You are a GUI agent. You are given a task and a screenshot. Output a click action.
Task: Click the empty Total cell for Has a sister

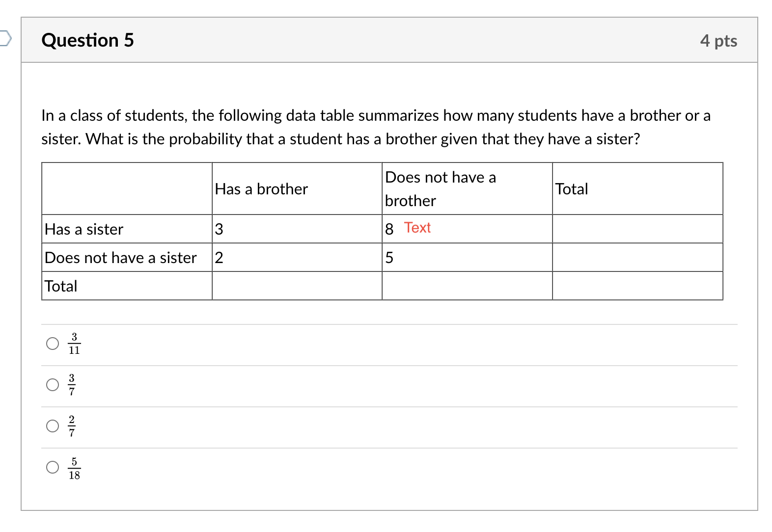637,229
